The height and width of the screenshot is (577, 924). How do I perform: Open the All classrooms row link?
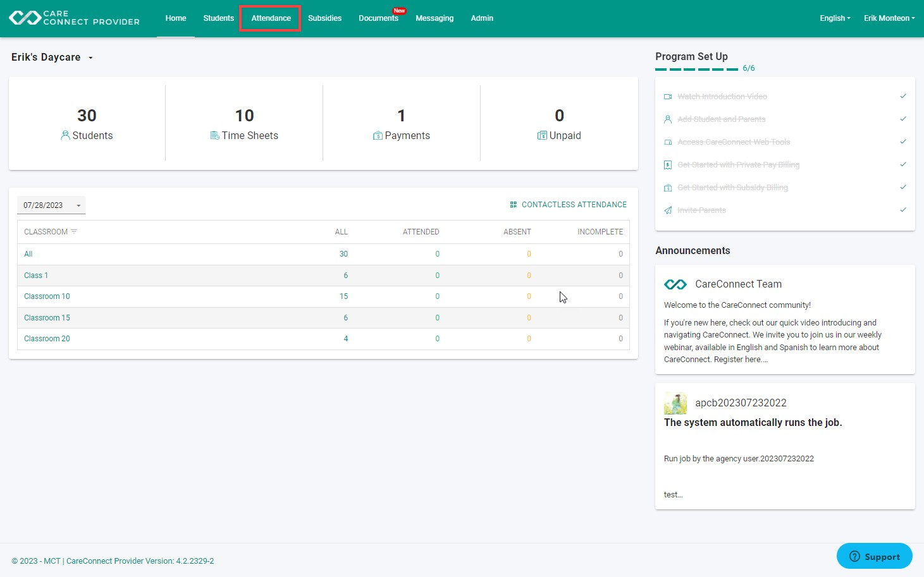pyautogui.click(x=28, y=254)
